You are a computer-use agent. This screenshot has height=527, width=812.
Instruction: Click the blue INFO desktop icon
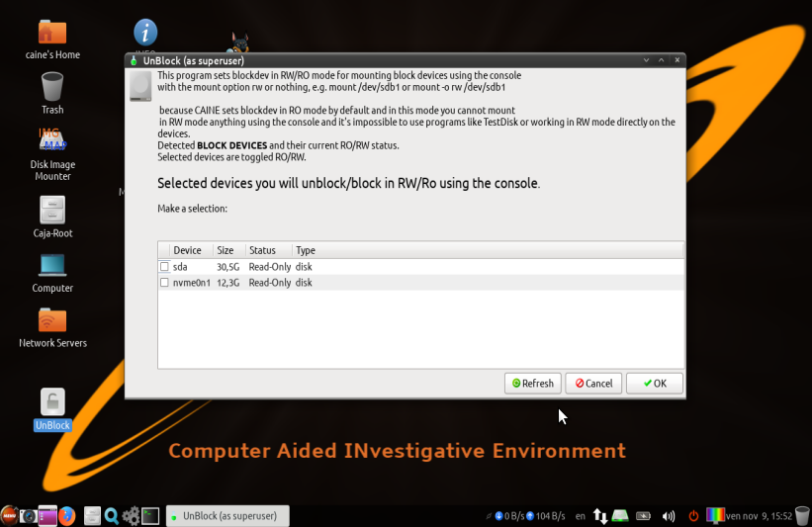point(145,32)
